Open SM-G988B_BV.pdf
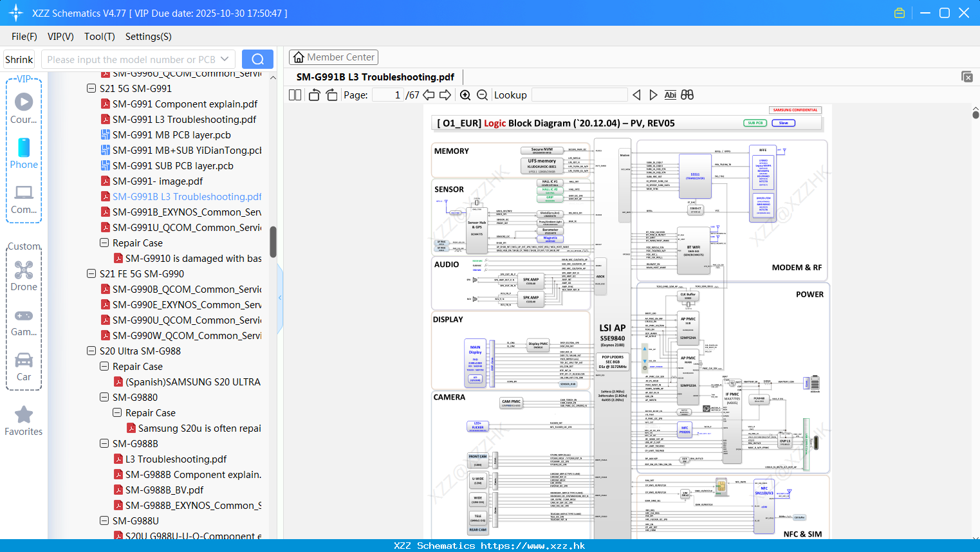 coord(158,490)
